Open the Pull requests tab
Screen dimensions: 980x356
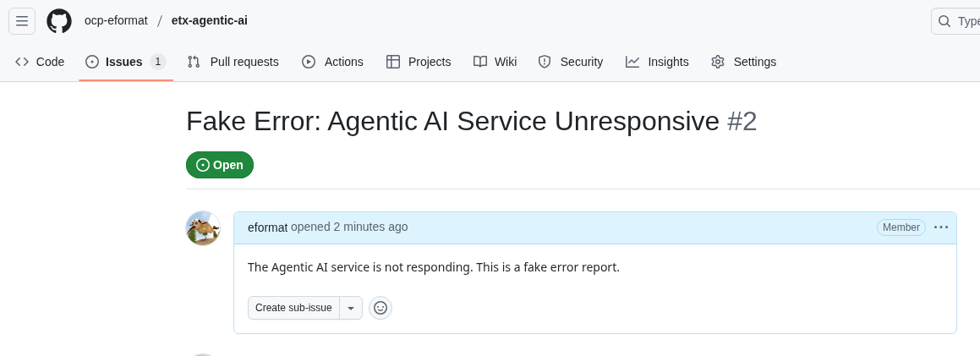tap(233, 62)
